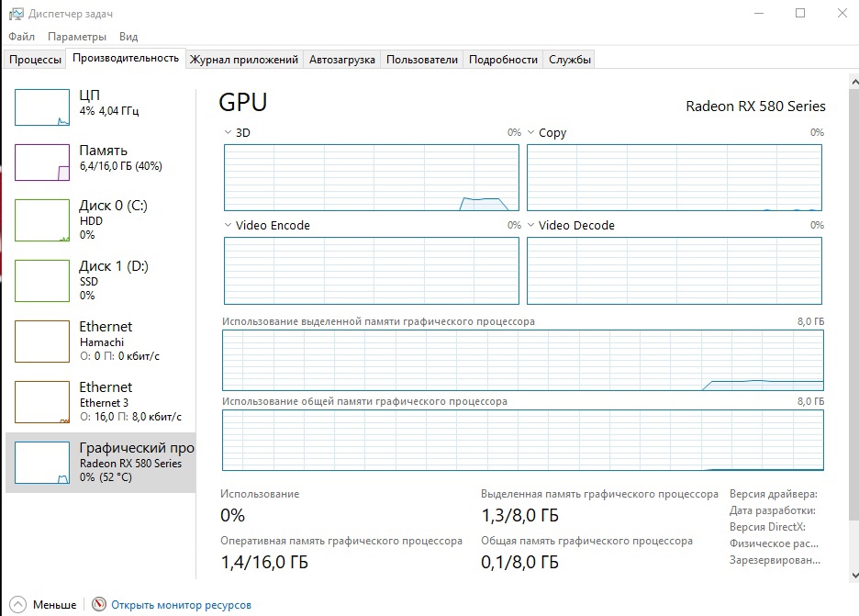Open the Copy graph engine dropdown
859x616 pixels.
pyautogui.click(x=531, y=133)
